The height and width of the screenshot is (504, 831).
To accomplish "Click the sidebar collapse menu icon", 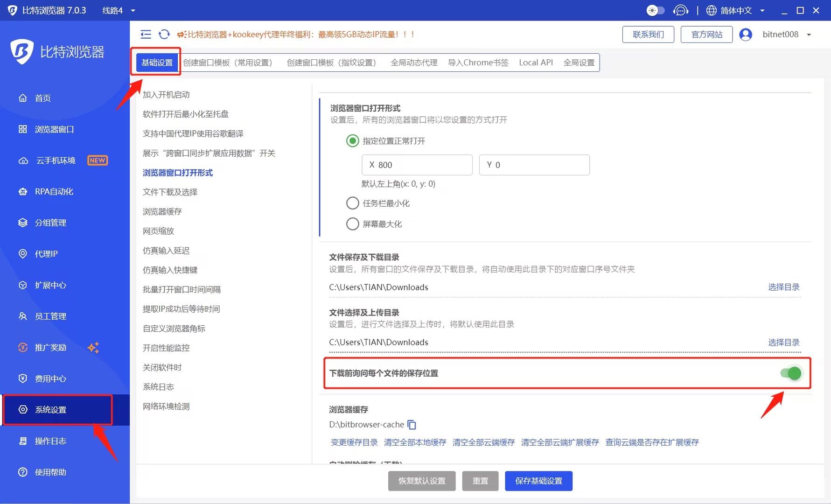I will click(146, 34).
